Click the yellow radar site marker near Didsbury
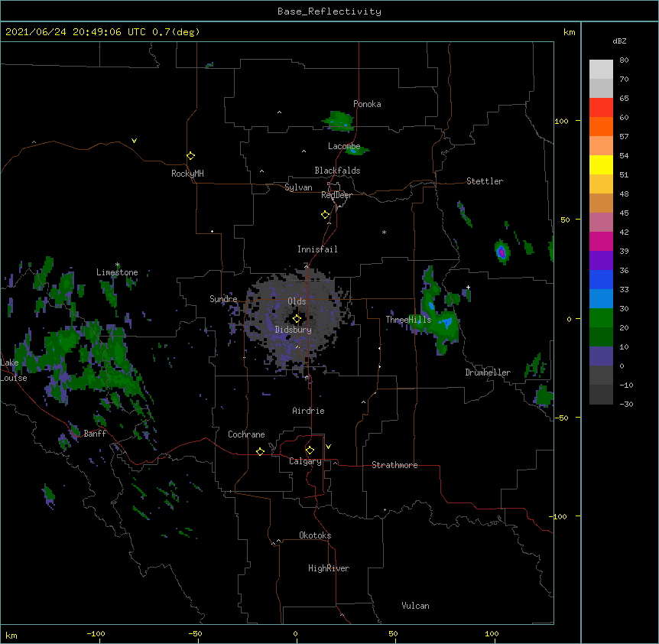 pos(297,319)
